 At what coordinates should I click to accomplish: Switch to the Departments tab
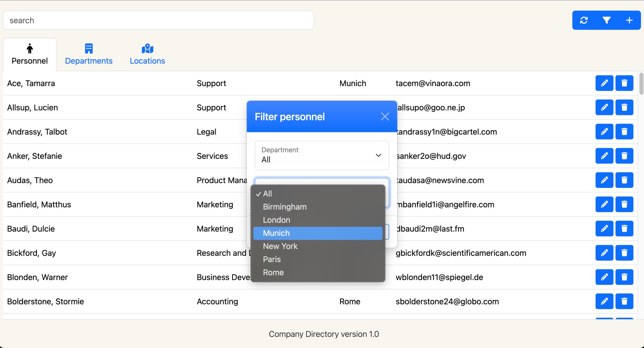point(89,54)
